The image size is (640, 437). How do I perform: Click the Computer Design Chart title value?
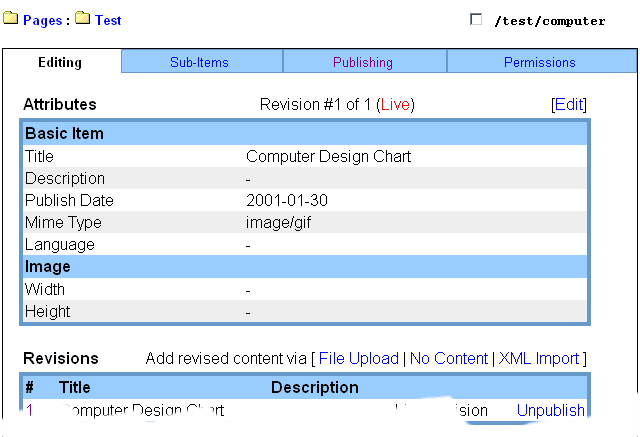tap(328, 156)
